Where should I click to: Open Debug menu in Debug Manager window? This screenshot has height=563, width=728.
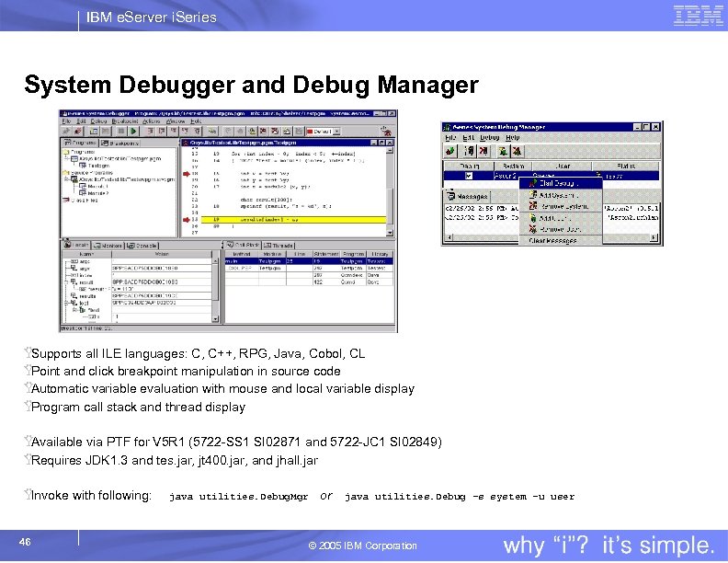coord(489,137)
